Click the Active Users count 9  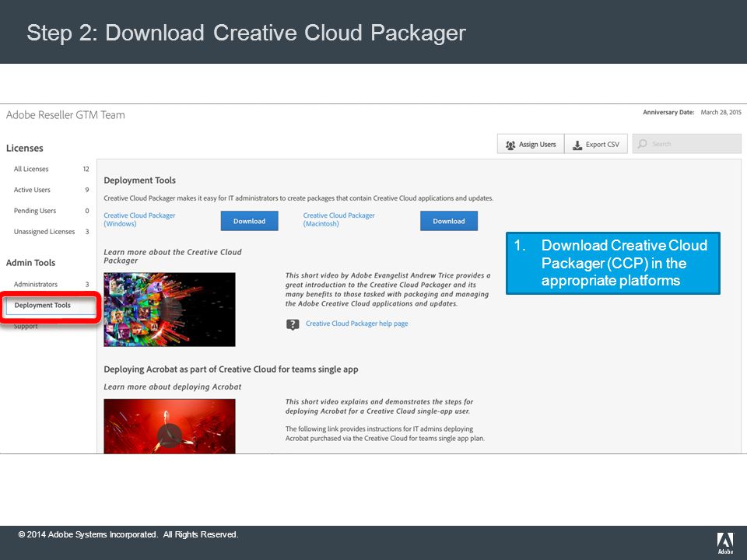pyautogui.click(x=87, y=190)
